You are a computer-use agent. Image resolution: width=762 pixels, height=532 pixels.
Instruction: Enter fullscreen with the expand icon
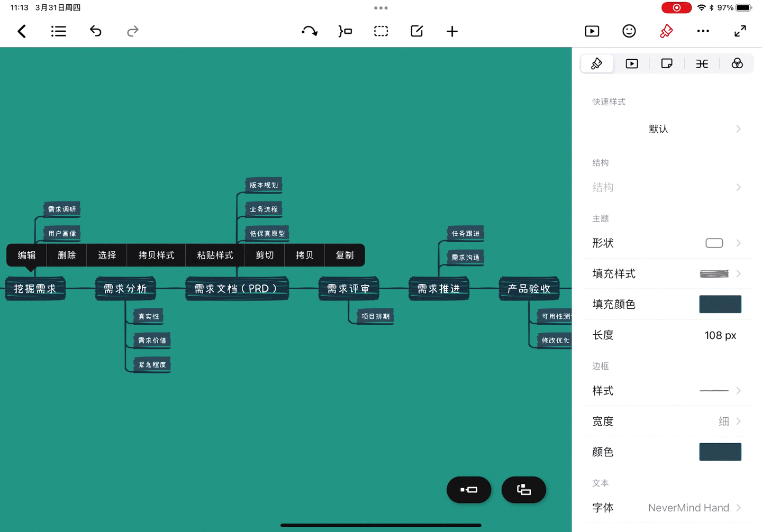point(740,31)
